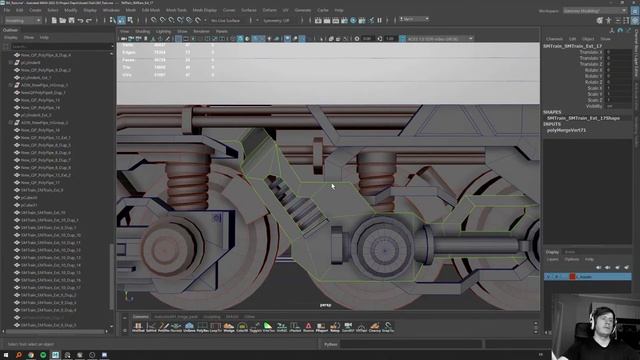
Task: Click the Outliner vertical scrollbar
Action: click(112, 276)
